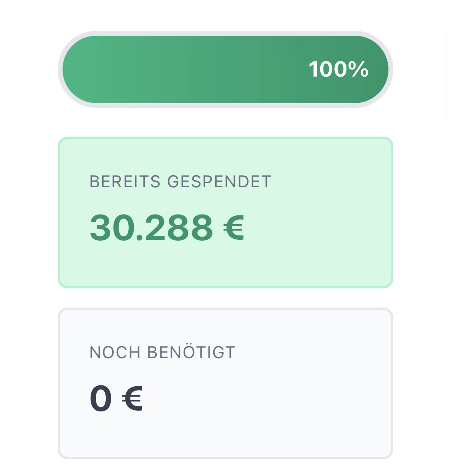Click the percent sign in progress label
The height and width of the screenshot is (476, 451).
358,69
